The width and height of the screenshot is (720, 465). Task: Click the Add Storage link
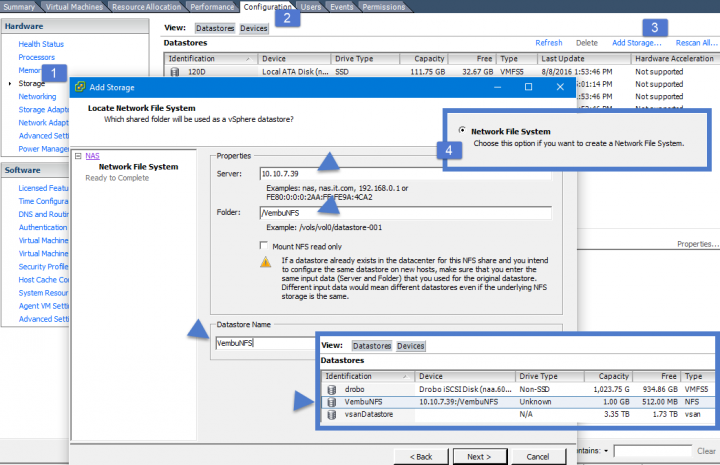pos(636,43)
